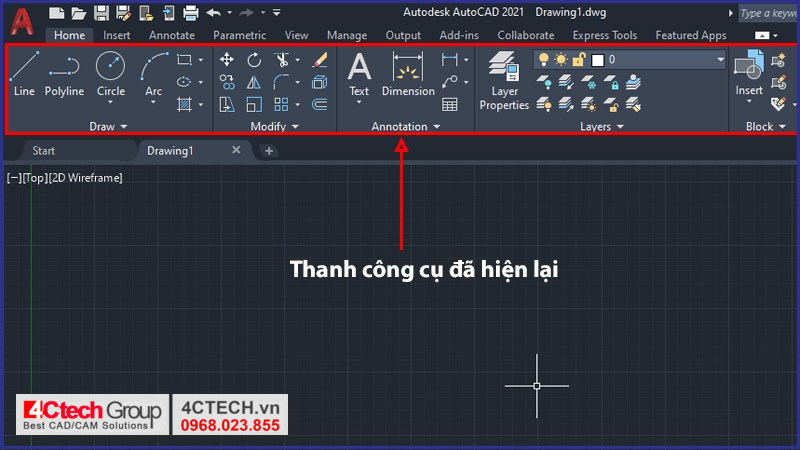Select the Line tool
Viewport: 800px width, 450px height.
[x=24, y=73]
